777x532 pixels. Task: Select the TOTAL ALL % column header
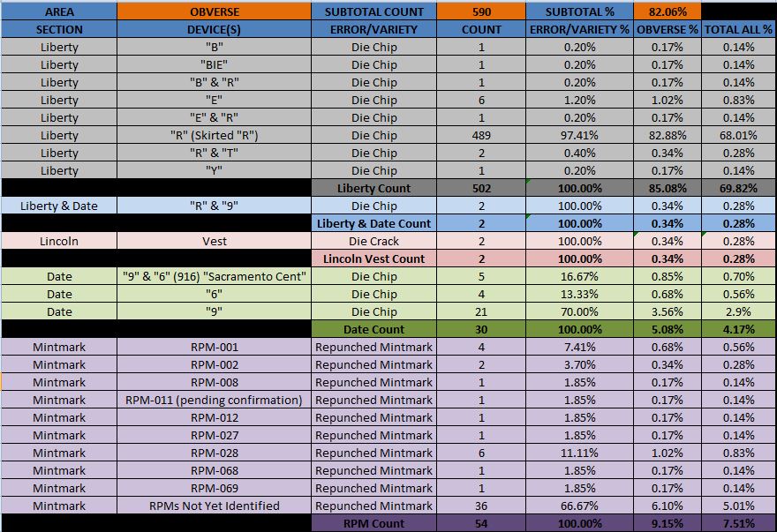pos(738,29)
